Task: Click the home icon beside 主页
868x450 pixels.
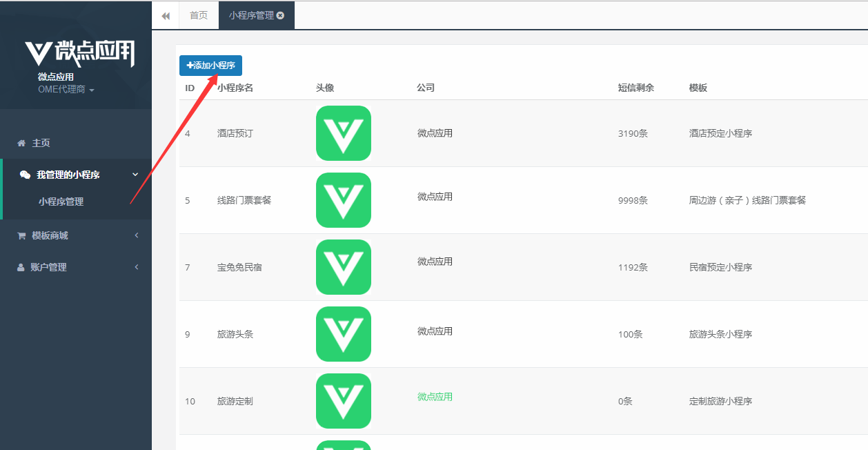Action: pos(21,142)
